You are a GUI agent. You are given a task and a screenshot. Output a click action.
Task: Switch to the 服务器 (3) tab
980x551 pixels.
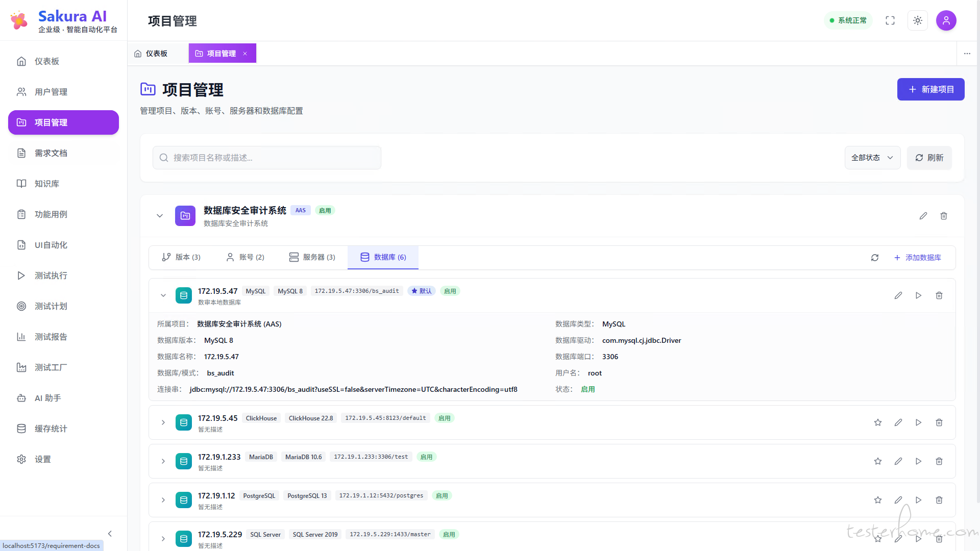(312, 257)
